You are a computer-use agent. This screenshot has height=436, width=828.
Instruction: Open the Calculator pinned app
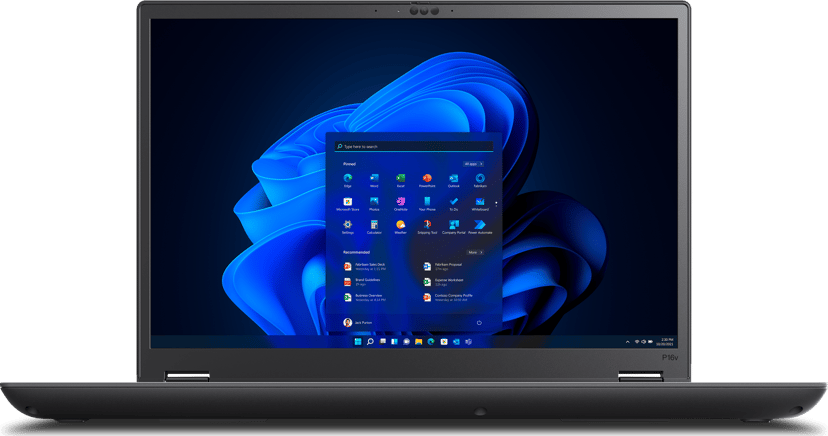pos(374,226)
